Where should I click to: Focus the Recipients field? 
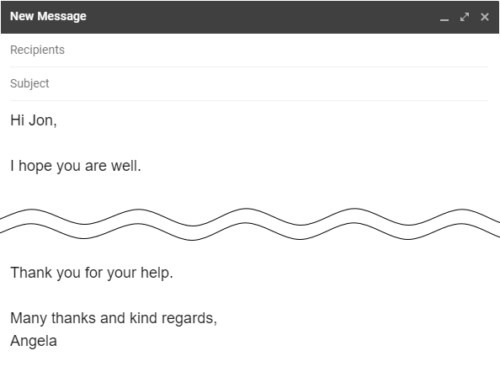[249, 50]
